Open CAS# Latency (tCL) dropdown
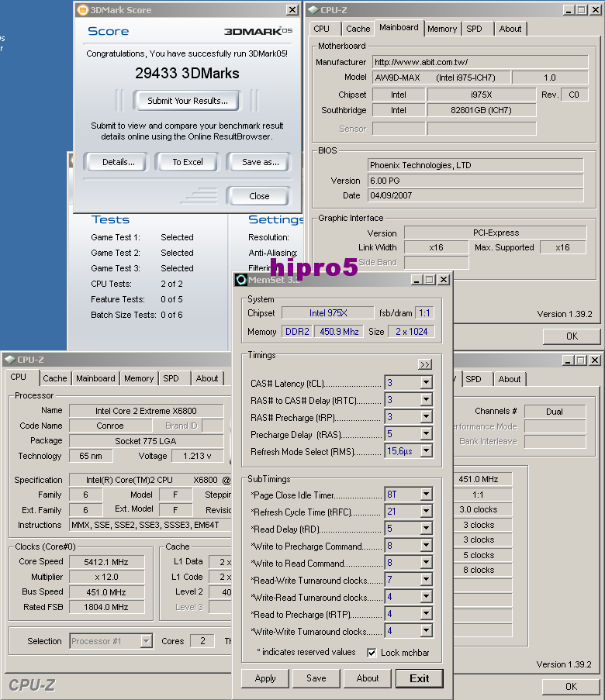The width and height of the screenshot is (605, 700). [x=427, y=383]
